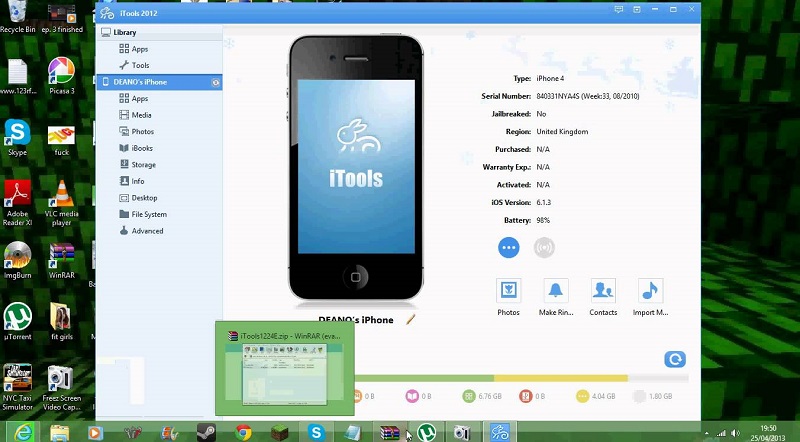
Task: Click the iOS Version 6.1.3 value
Action: pyautogui.click(x=543, y=203)
